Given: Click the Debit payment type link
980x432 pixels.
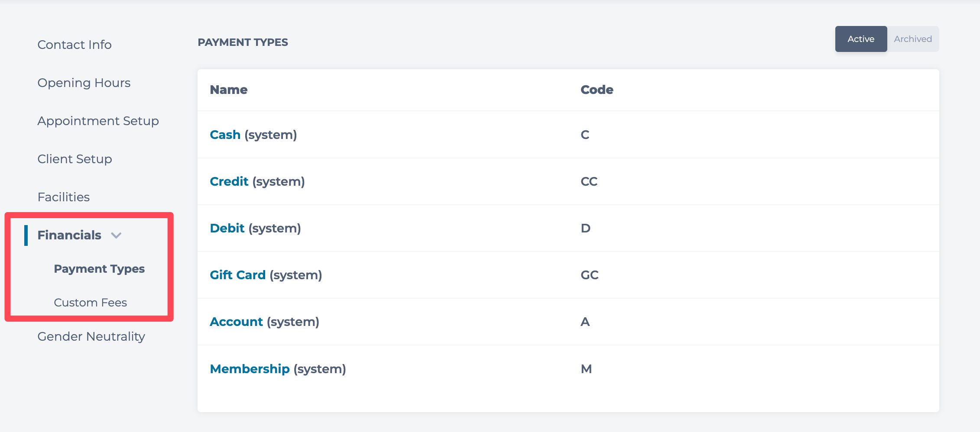Looking at the screenshot, I should pyautogui.click(x=227, y=228).
